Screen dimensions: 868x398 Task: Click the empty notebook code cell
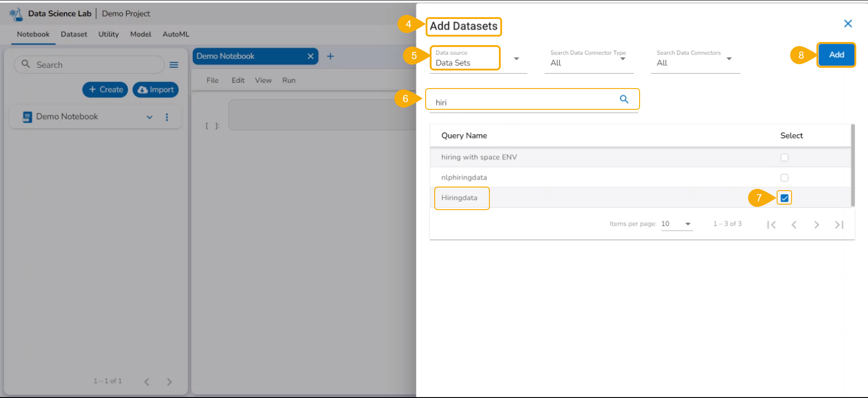[322, 115]
